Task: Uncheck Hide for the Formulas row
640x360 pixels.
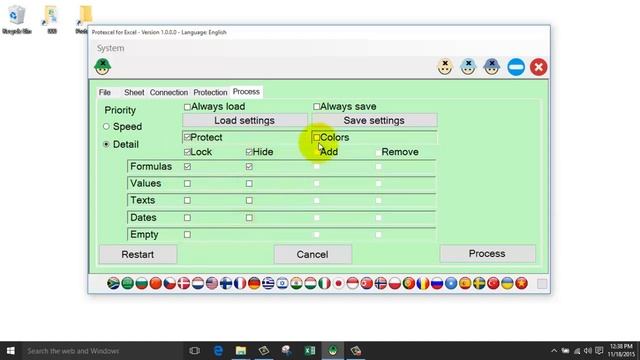Action: 249,167
